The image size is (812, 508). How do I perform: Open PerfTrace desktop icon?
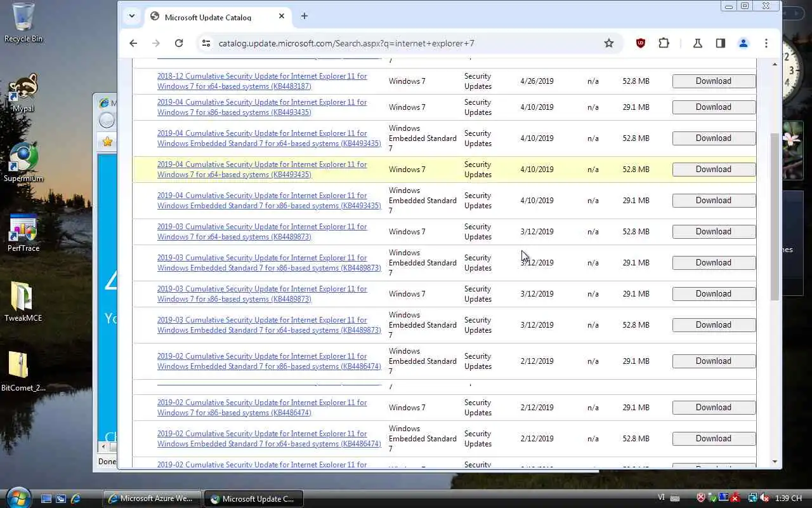pos(23,232)
